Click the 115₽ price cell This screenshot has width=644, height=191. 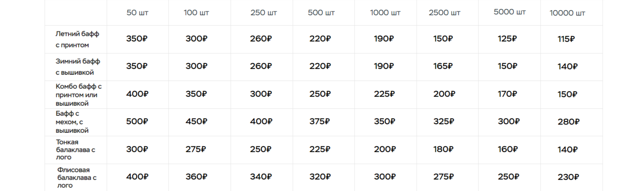pos(566,39)
